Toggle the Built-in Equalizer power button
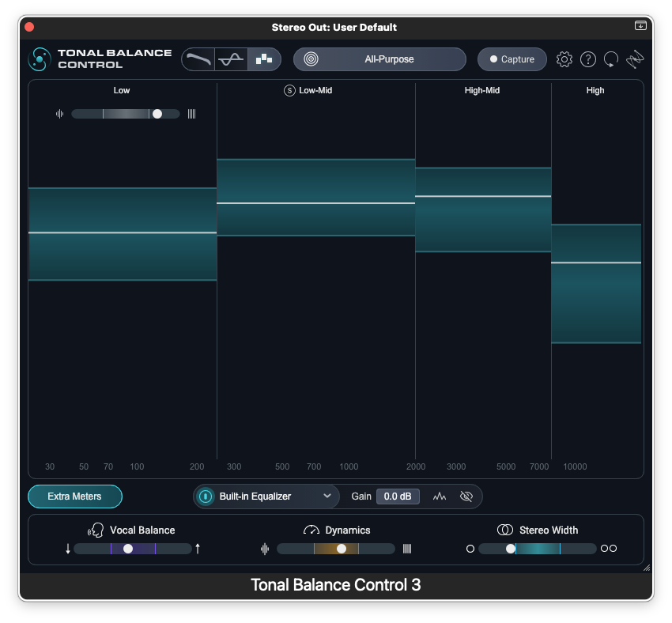 click(x=206, y=497)
